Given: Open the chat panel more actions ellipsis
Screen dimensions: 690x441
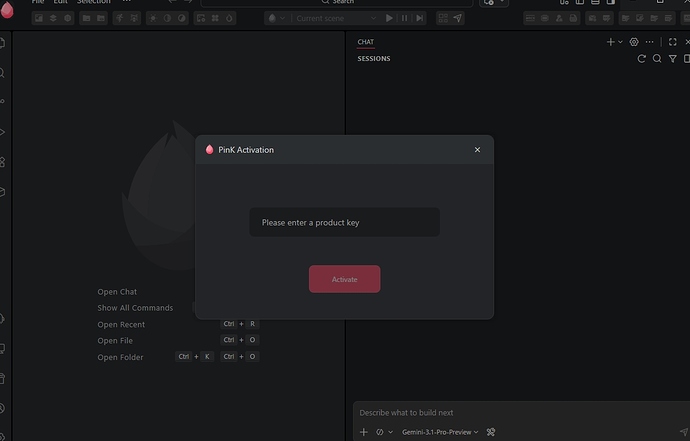Looking at the screenshot, I should 649,42.
